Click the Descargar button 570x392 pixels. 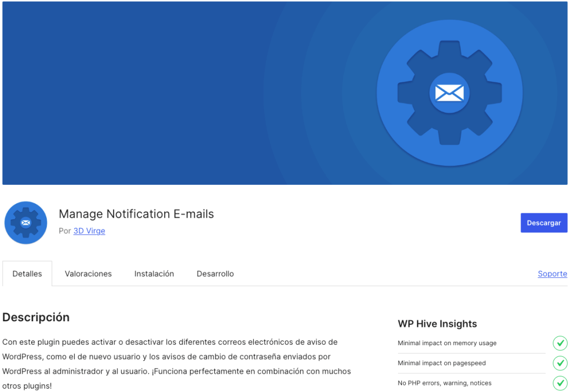pyautogui.click(x=544, y=223)
